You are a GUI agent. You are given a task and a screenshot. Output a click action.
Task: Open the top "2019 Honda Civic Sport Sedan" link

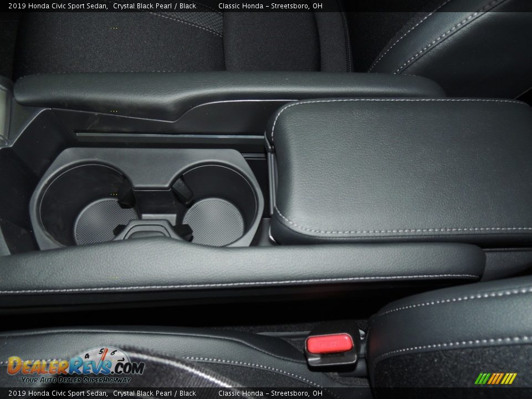pos(53,6)
